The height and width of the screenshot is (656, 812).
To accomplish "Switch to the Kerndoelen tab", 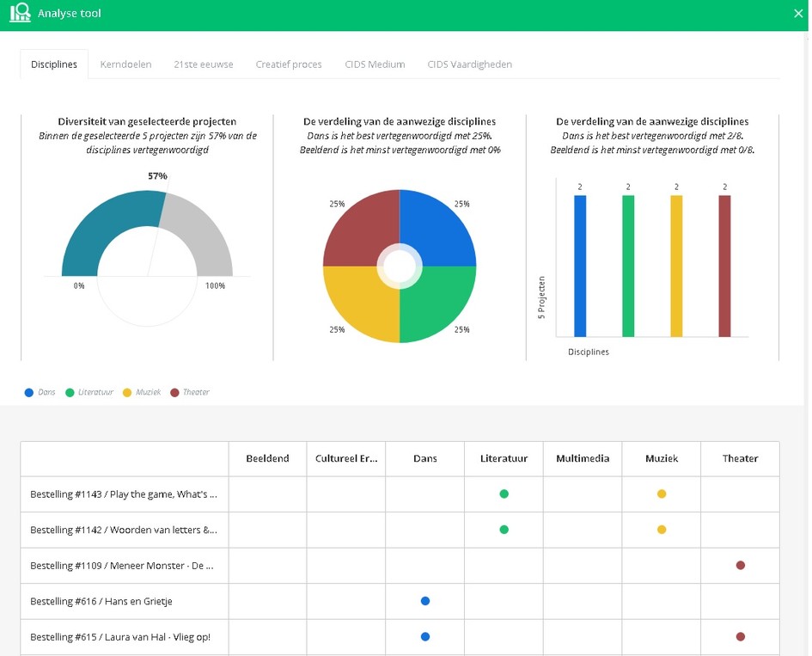I will (125, 64).
